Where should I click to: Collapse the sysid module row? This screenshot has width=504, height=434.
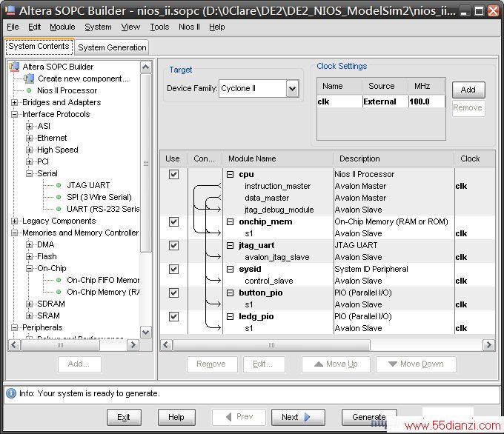coord(231,269)
